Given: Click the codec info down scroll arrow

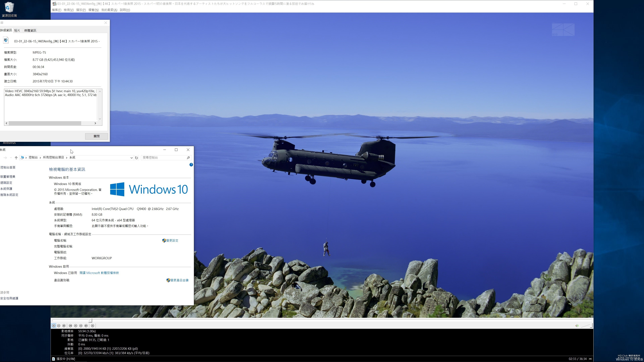Looking at the screenshot, I should pyautogui.click(x=100, y=119).
